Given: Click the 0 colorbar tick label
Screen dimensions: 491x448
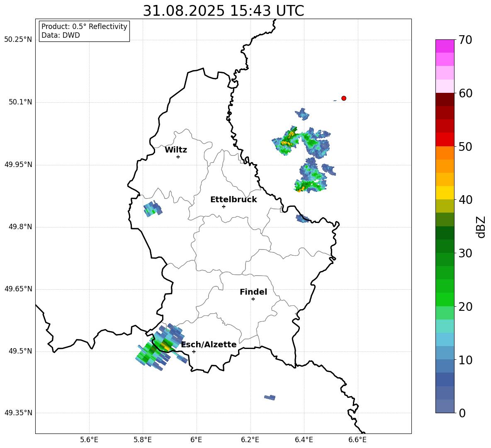Looking at the screenshot, I should 462,413.
